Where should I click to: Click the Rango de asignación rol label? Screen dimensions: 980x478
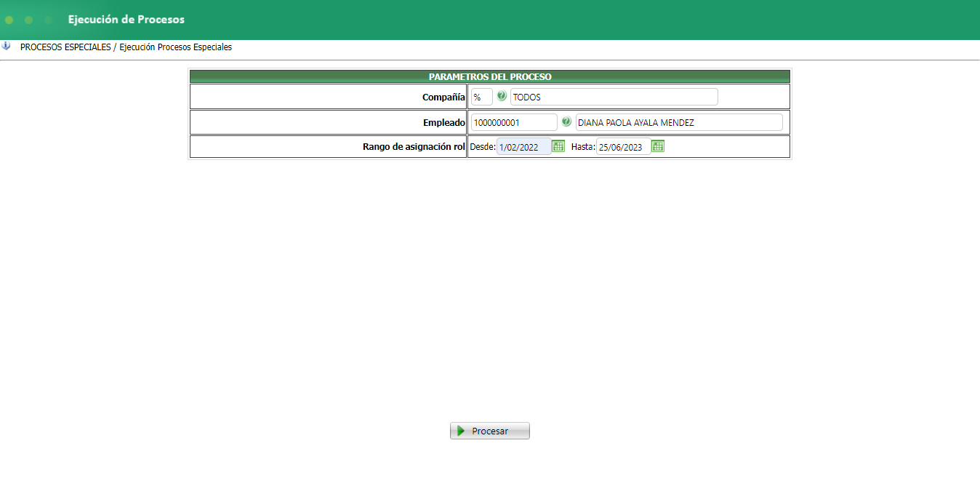pos(414,147)
